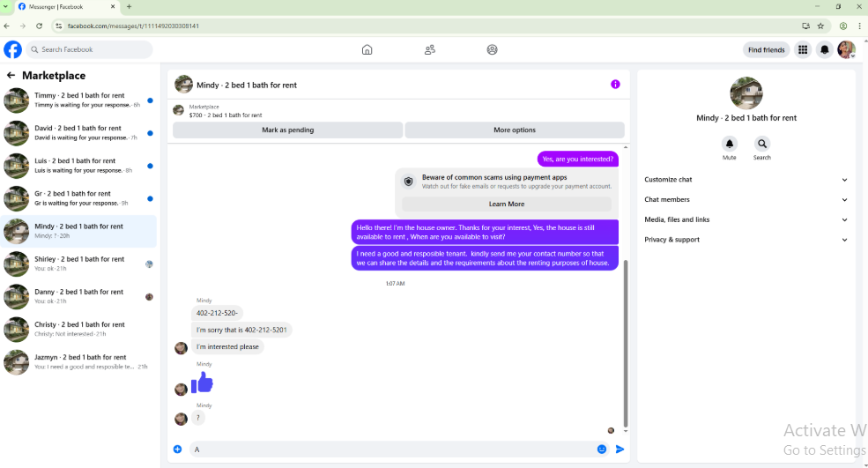Open Jazmyn's 2 bed 1 bath conversation
Screen dimensions: 868x468
point(78,361)
